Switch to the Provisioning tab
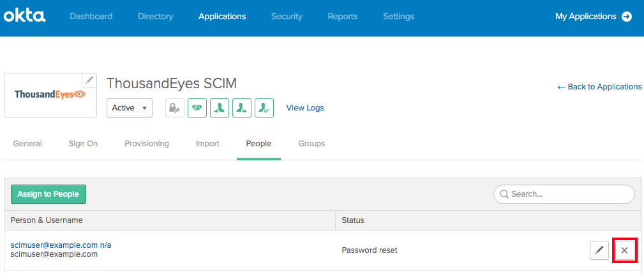 click(147, 144)
